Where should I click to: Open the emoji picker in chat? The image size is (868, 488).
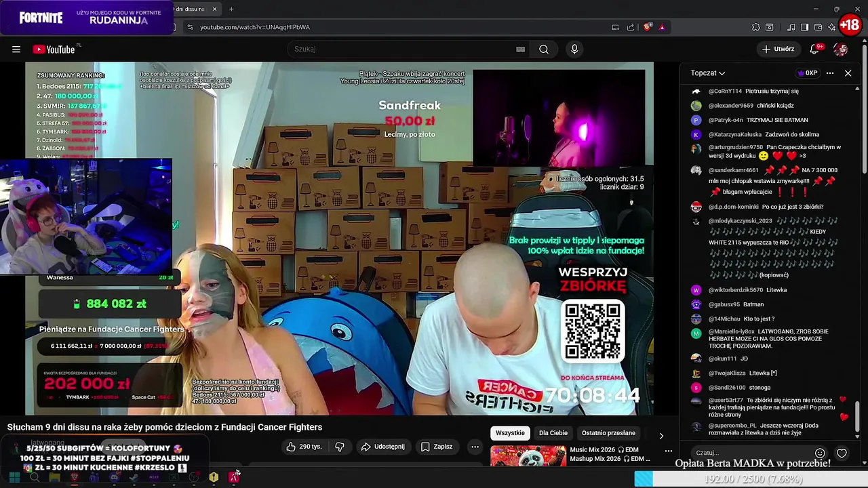coord(820,453)
